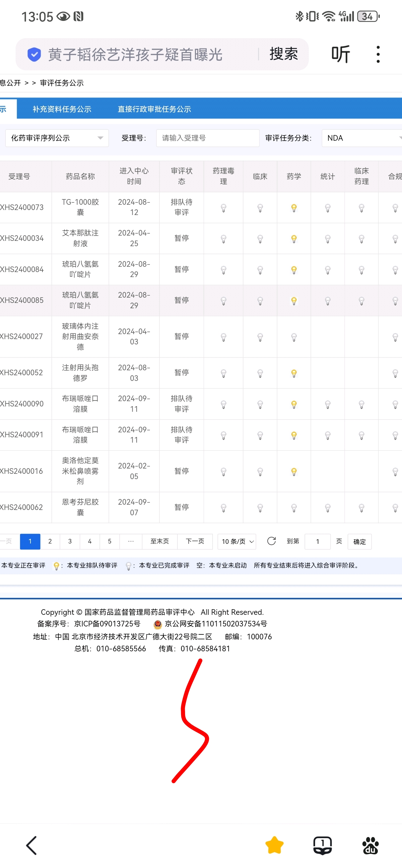Expand the 化药审评序列公示 dropdown
The height and width of the screenshot is (868, 402).
point(57,138)
